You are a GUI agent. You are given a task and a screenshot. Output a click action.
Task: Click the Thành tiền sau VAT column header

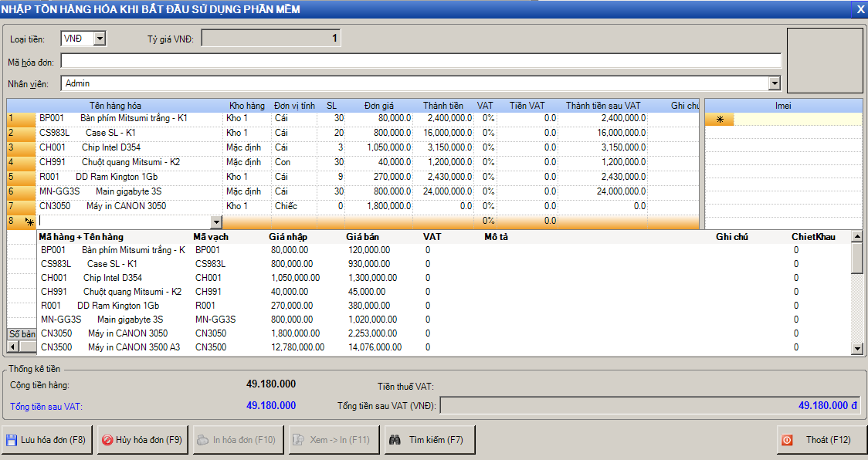pyautogui.click(x=603, y=106)
